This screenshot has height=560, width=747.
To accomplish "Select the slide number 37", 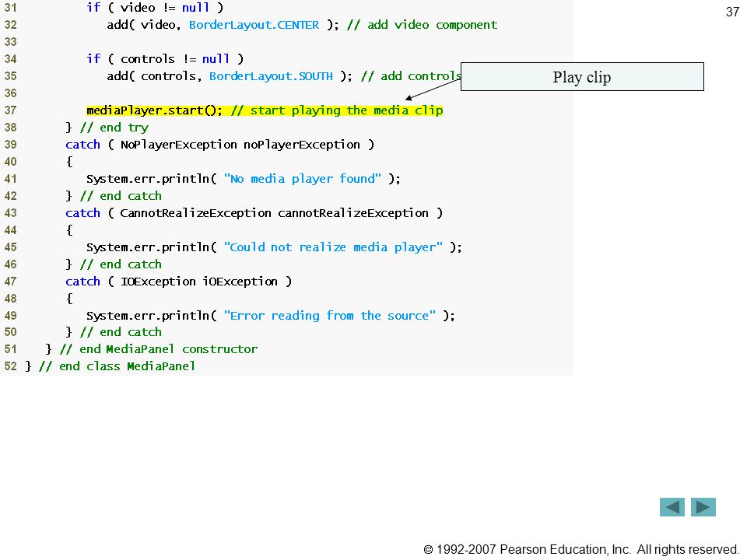I will [732, 12].
